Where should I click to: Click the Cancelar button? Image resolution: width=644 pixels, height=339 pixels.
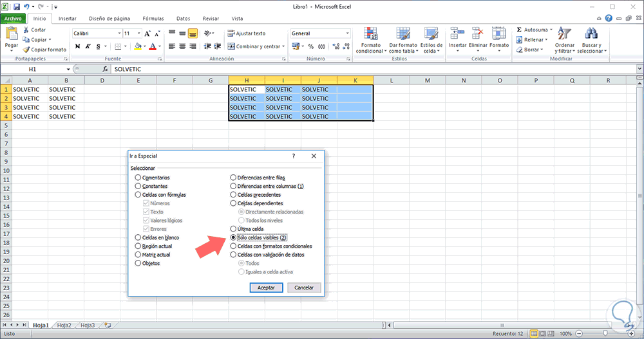pyautogui.click(x=304, y=288)
